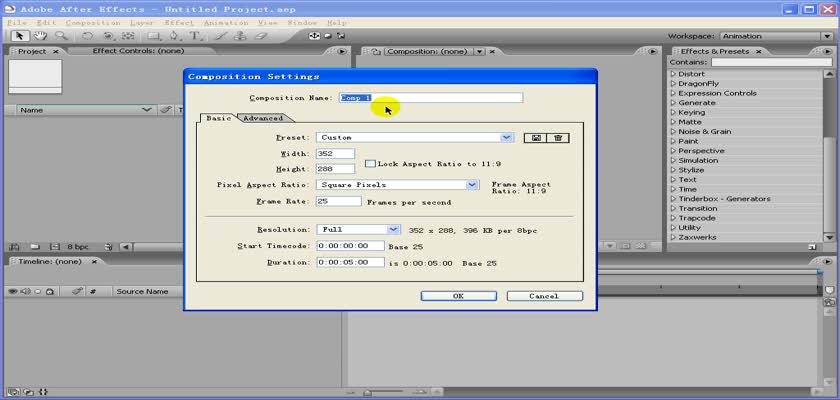Screen dimensions: 840x400
Task: Switch to the Advanced tab
Action: [263, 118]
